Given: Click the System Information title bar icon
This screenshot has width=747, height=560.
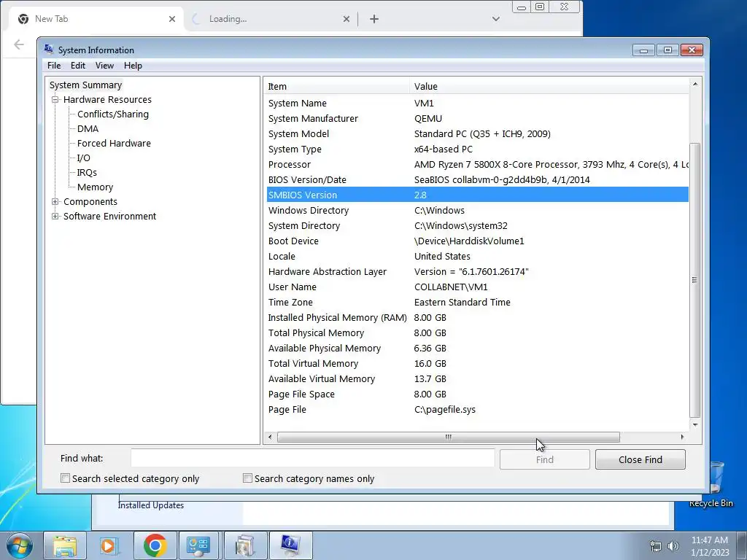Looking at the screenshot, I should point(49,50).
